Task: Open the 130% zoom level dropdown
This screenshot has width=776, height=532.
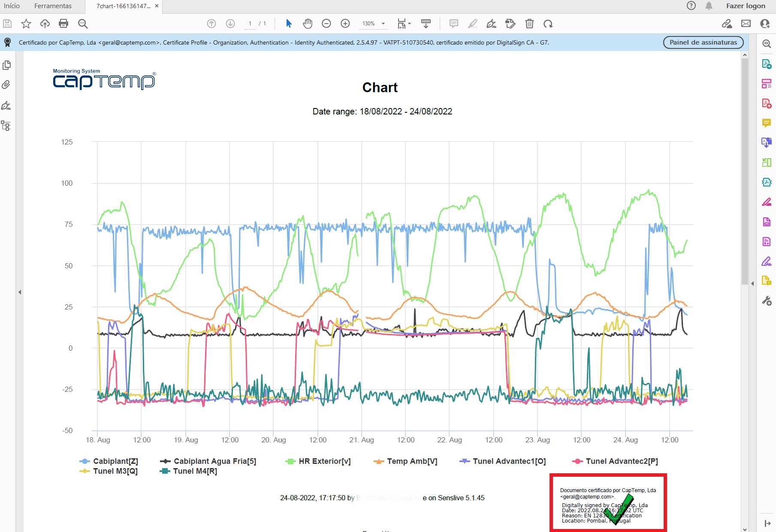Action: pos(383,24)
